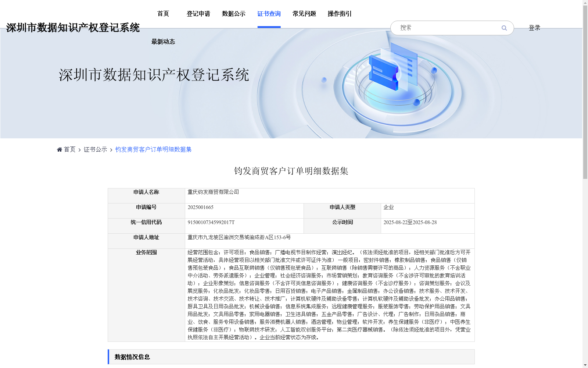Click the 申请人类型 label cell
Viewport: 588px width, 368px height.
coord(342,211)
